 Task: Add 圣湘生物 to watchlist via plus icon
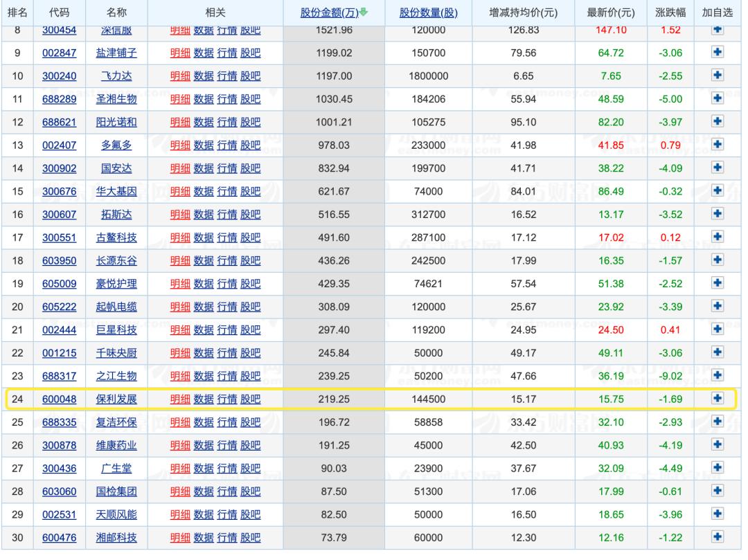click(x=717, y=98)
